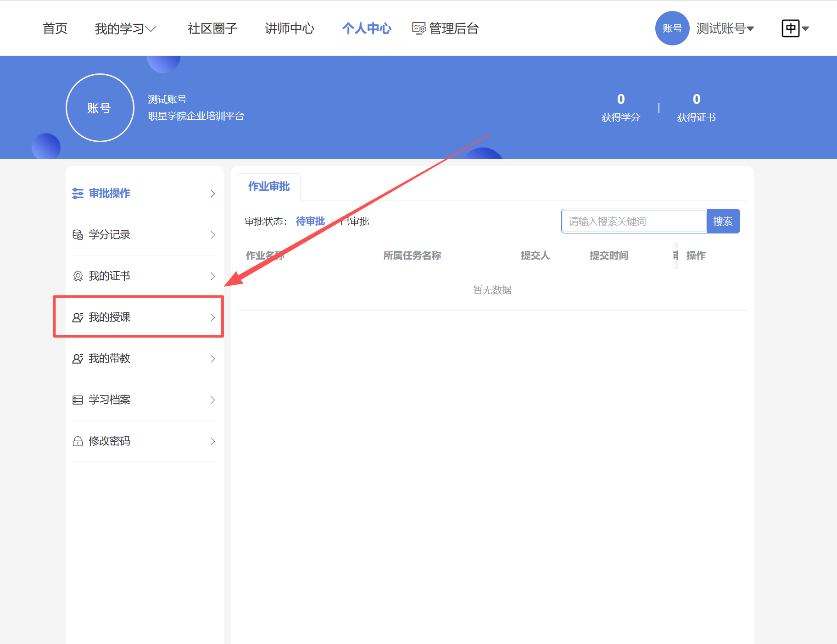This screenshot has width=837, height=644.
Task: Click the 账号 avatar circle in header
Action: click(x=672, y=28)
